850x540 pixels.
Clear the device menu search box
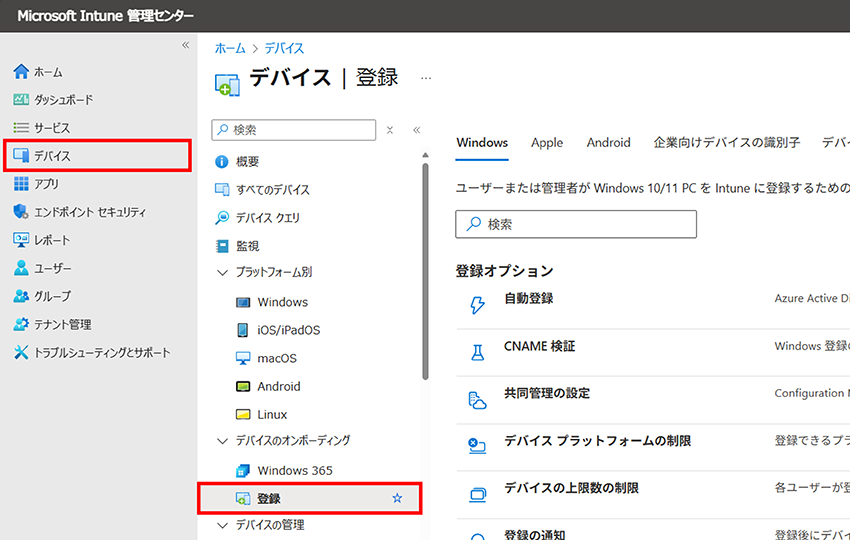click(x=390, y=130)
